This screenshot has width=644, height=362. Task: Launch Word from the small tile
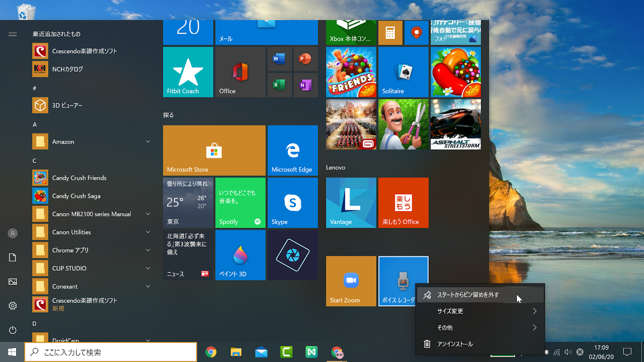point(280,59)
